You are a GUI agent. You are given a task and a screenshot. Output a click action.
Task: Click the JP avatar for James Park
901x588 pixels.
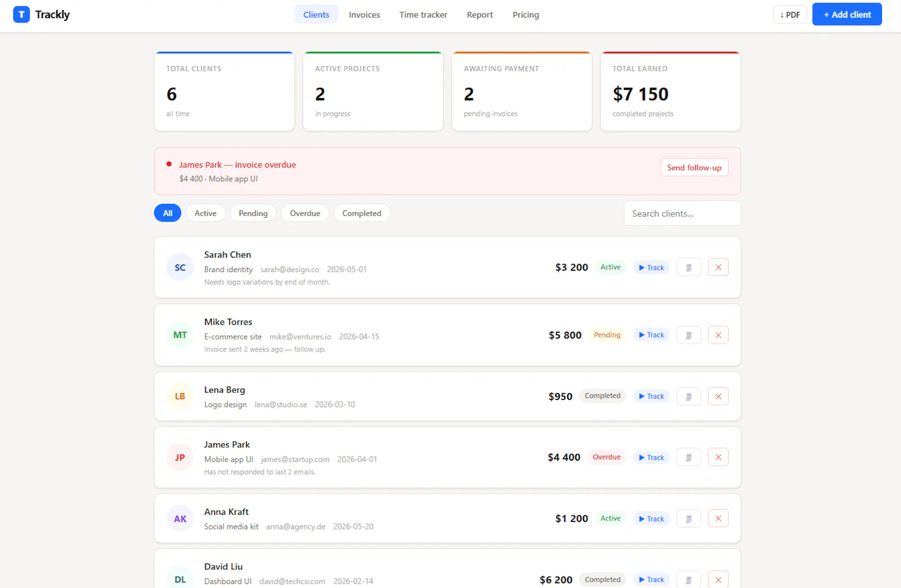pyautogui.click(x=180, y=457)
